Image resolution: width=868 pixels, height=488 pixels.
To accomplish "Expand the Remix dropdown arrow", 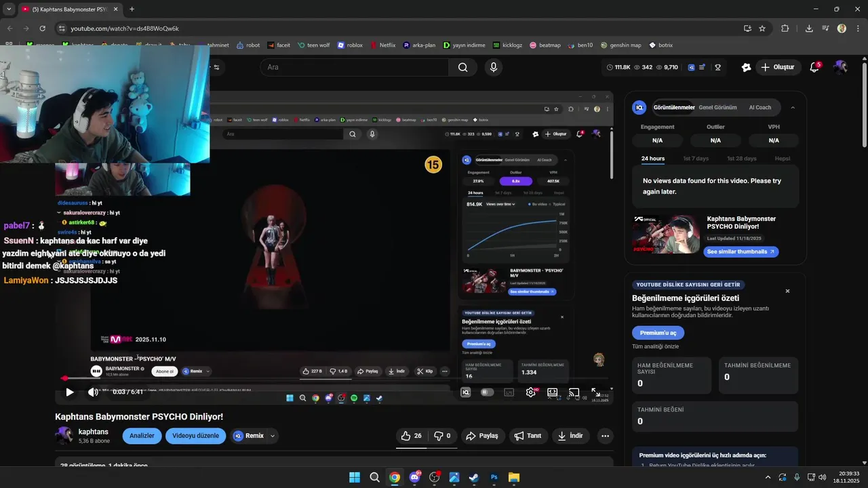I will (x=273, y=436).
